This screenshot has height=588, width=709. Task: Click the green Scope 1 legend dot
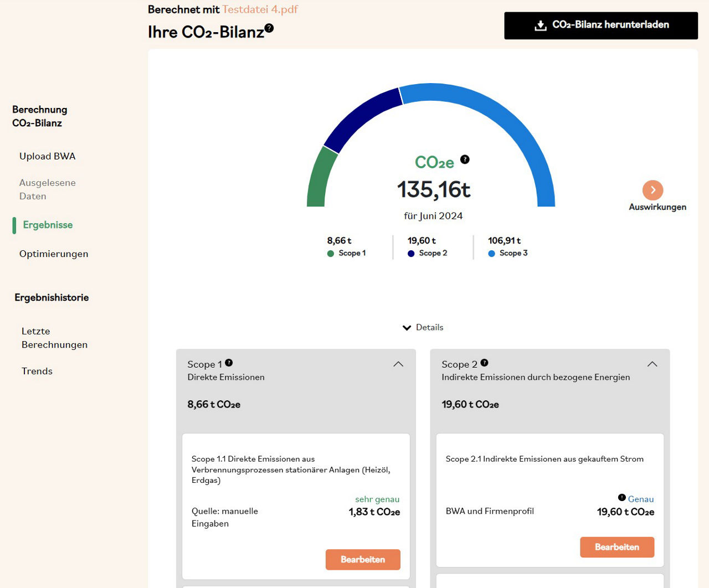[x=331, y=254]
